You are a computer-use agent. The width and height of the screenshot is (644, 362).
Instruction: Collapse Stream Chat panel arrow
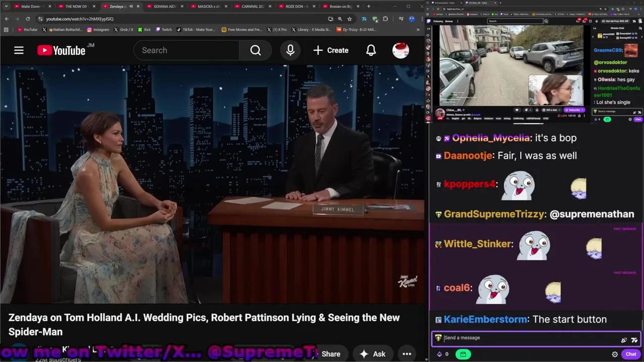click(595, 28)
